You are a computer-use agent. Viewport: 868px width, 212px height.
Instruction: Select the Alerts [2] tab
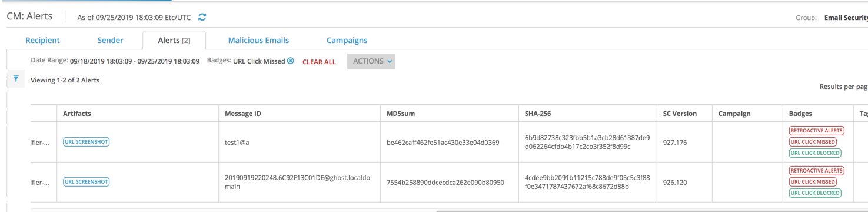[x=174, y=40]
